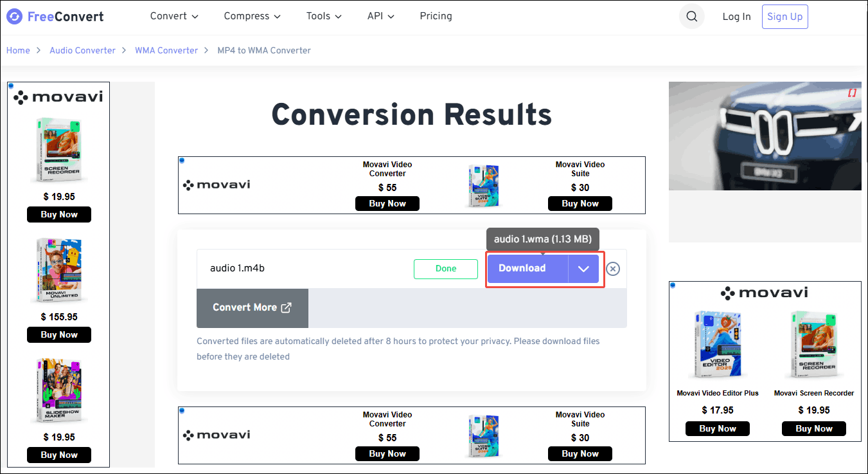Buy Now for Video Suite, bottom banner
The image size is (868, 474).
[x=580, y=453]
